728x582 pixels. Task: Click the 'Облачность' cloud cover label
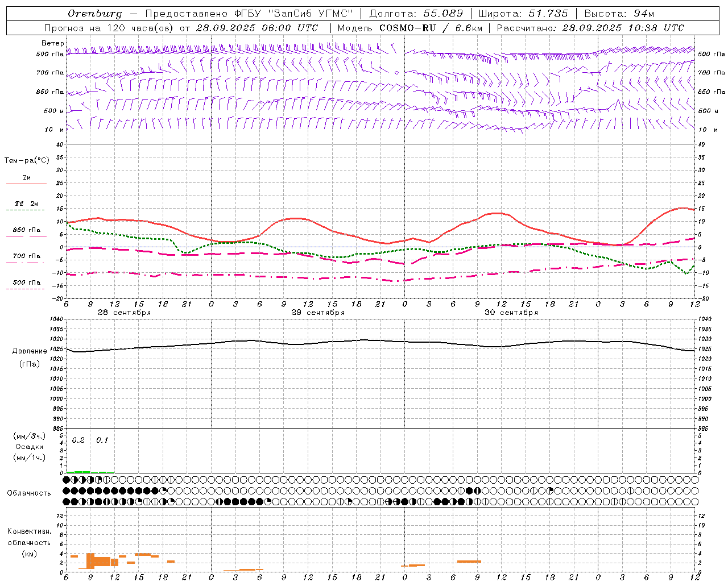[29, 493]
